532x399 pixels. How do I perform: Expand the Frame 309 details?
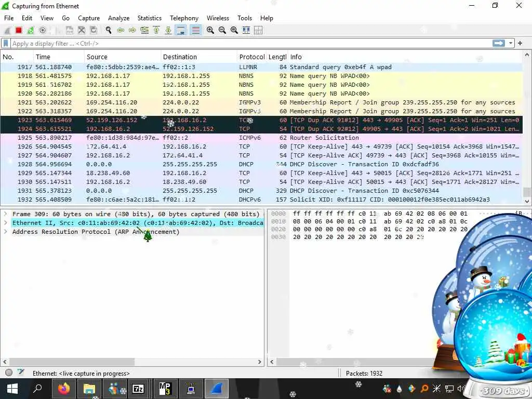5,214
